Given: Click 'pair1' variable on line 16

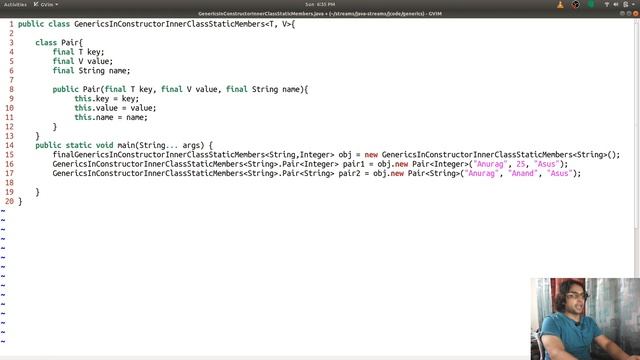Looking at the screenshot, I should point(353,164).
